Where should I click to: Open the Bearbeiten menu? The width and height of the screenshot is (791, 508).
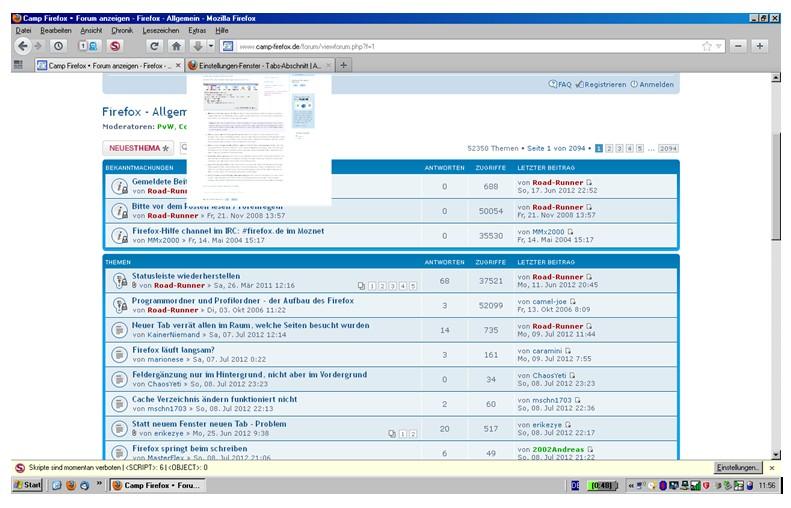(x=55, y=30)
